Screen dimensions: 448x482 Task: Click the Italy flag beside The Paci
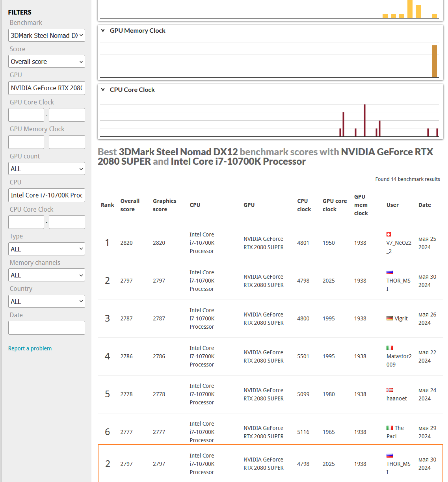click(390, 428)
